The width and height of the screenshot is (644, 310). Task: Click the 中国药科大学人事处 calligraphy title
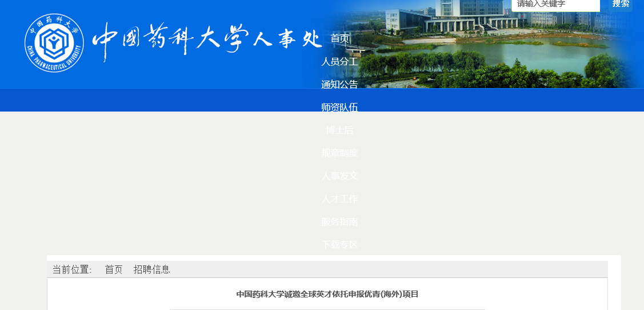point(207,41)
